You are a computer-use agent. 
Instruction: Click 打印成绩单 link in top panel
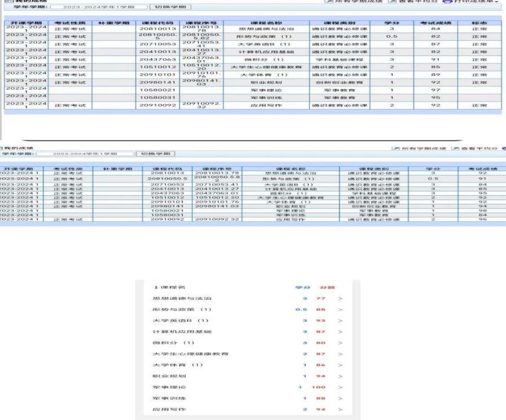point(474,1)
